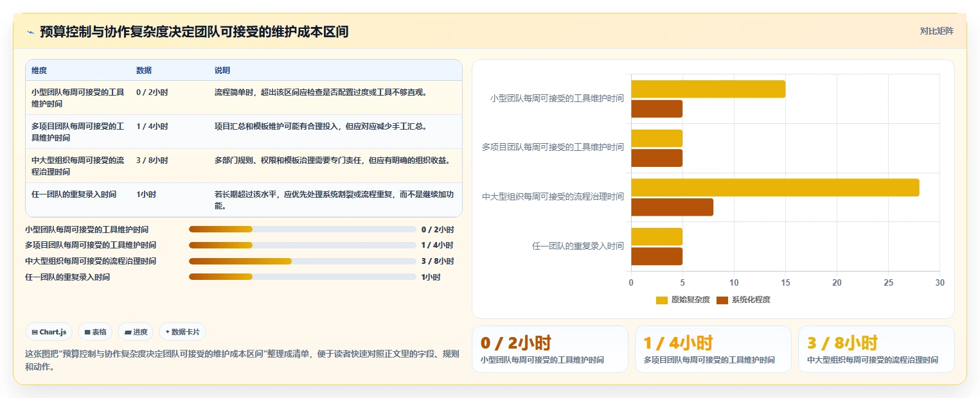The image size is (980, 398).
Task: Click the lightning icon beside the title
Action: pyautogui.click(x=30, y=32)
